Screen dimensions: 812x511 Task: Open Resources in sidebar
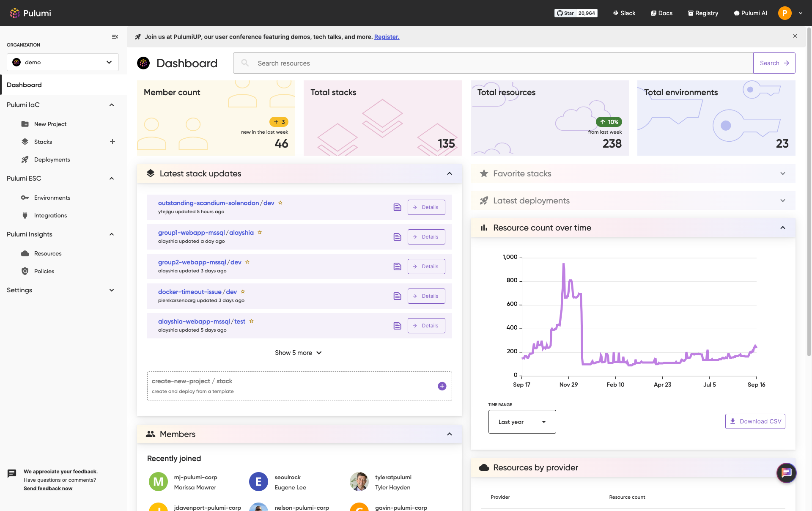point(47,253)
